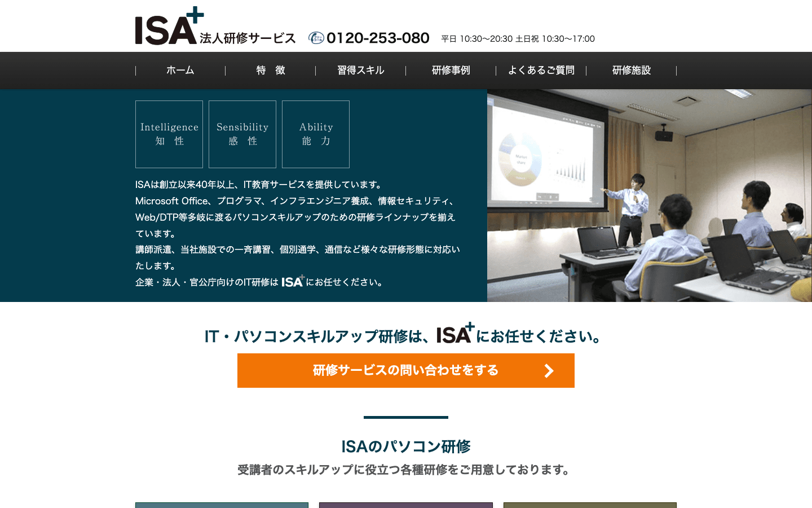Open the ホーム menu item

click(x=180, y=71)
